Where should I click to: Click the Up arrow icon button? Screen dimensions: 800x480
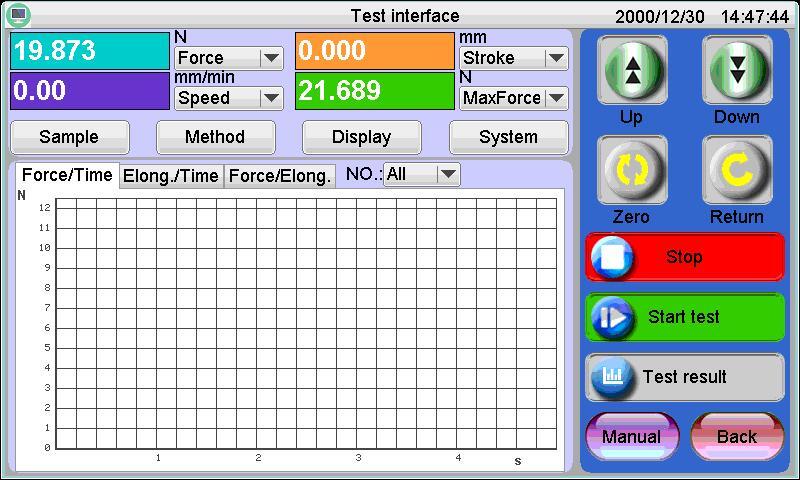(x=632, y=70)
